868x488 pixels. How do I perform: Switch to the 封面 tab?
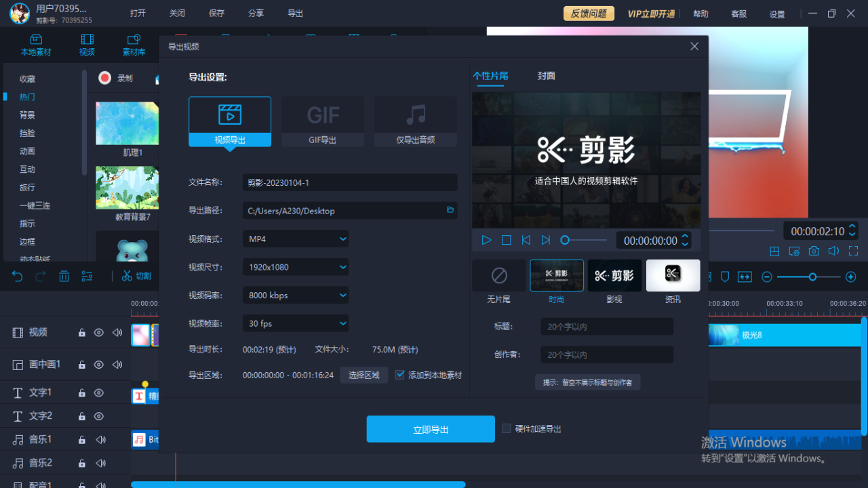point(547,76)
